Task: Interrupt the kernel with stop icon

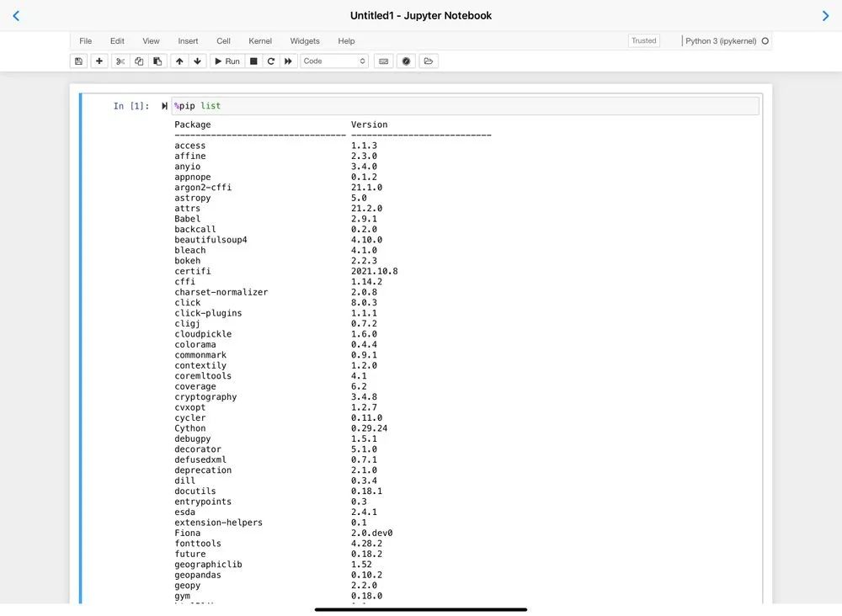Action: click(x=253, y=61)
